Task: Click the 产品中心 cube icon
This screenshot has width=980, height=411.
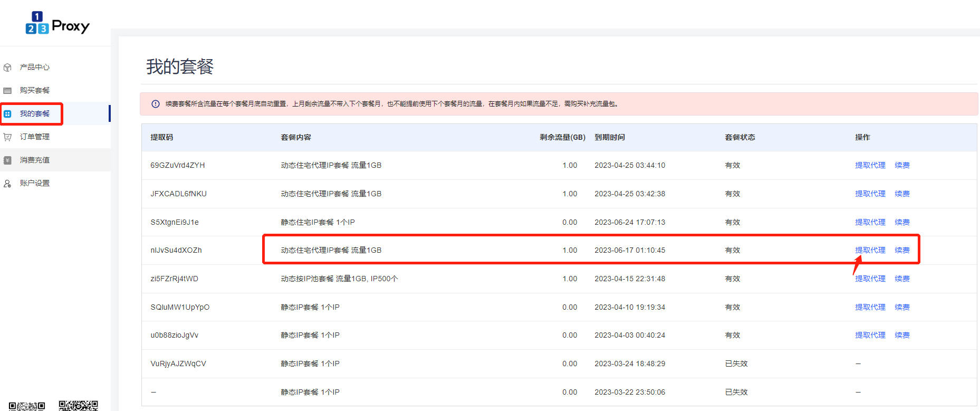Action: pos(7,68)
